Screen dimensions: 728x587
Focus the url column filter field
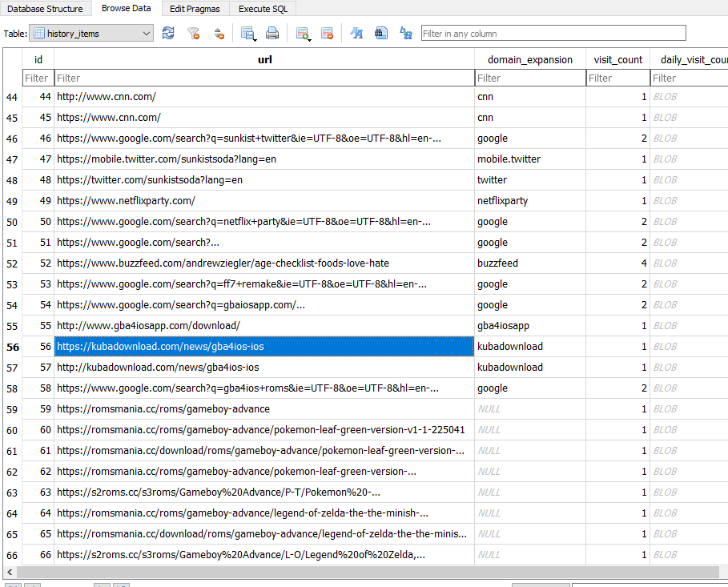click(264, 78)
